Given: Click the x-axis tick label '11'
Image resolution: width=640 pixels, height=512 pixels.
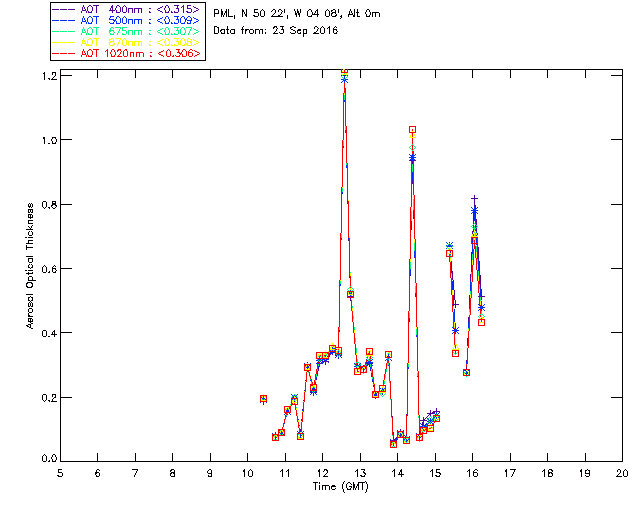Looking at the screenshot, I should 285,473.
